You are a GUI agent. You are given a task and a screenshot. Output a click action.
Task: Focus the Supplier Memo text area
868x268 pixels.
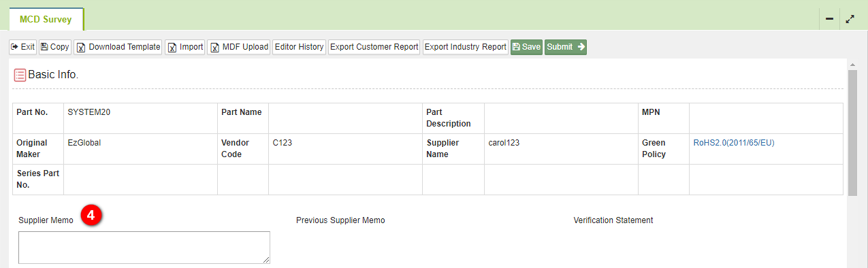[144, 248]
